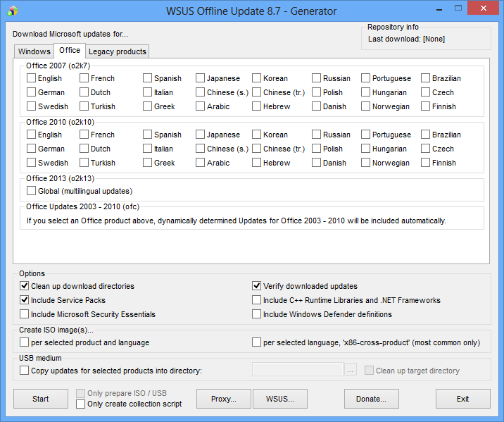Enable English under Office 2007
504x422 pixels.
click(32, 78)
